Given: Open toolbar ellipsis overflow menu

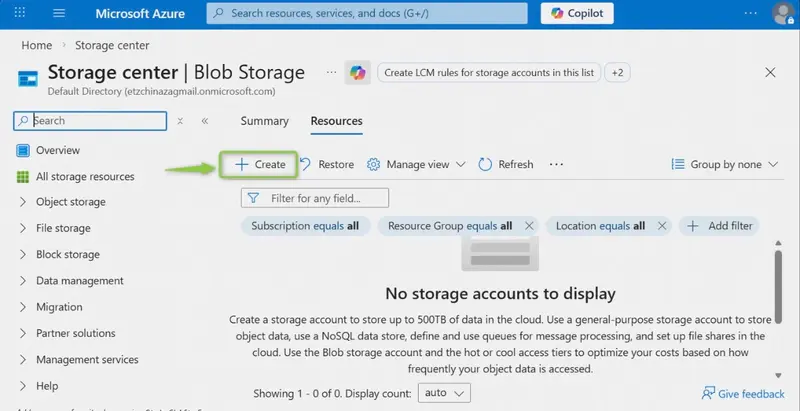Looking at the screenshot, I should coord(556,164).
